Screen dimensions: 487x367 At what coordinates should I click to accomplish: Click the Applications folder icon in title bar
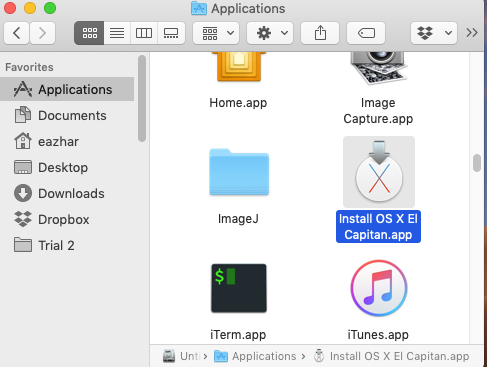click(x=199, y=8)
